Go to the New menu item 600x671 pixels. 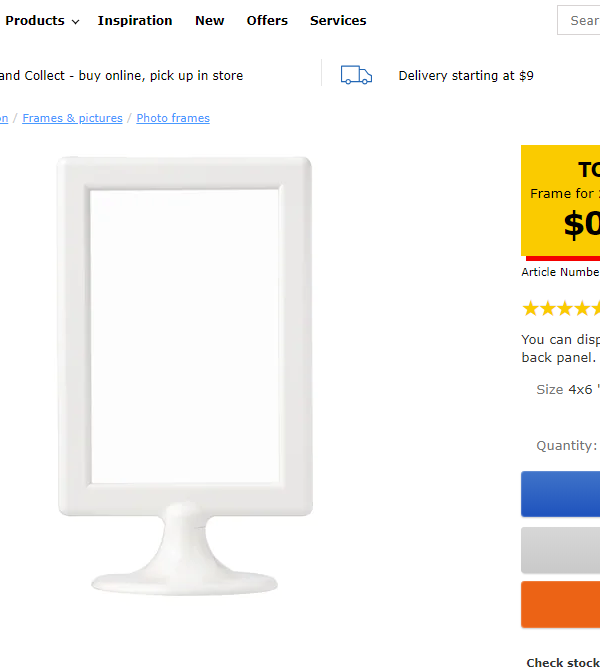[210, 20]
